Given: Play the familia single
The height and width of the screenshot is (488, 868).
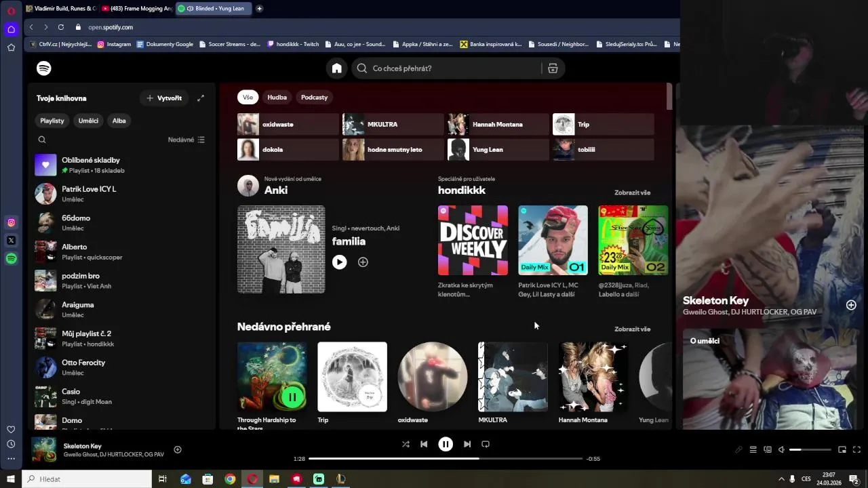Looking at the screenshot, I should [x=340, y=262].
